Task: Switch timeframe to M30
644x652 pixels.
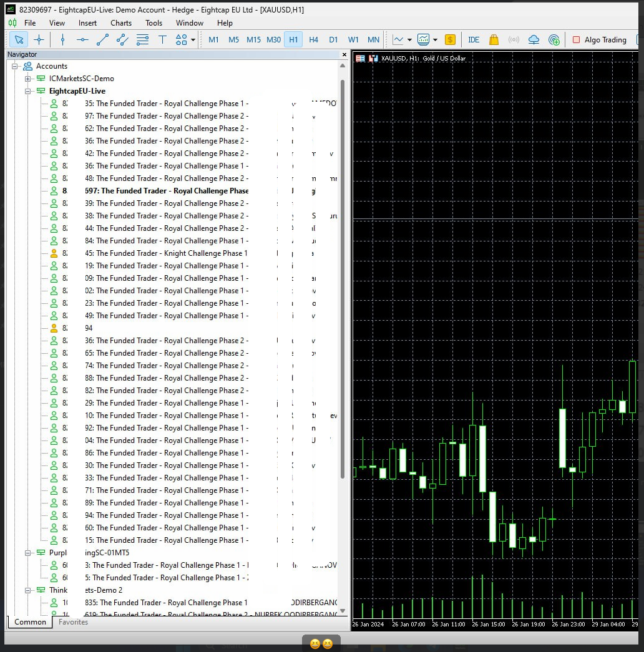Action: pos(274,40)
